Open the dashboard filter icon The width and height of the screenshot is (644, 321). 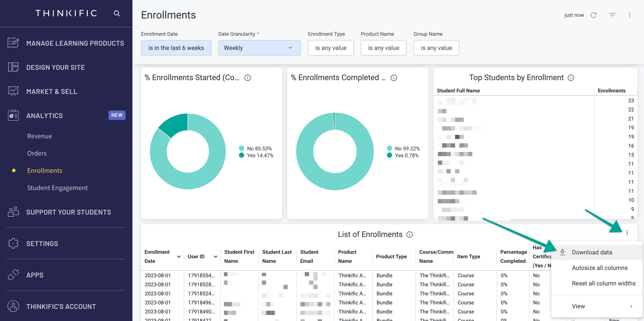[x=612, y=15]
